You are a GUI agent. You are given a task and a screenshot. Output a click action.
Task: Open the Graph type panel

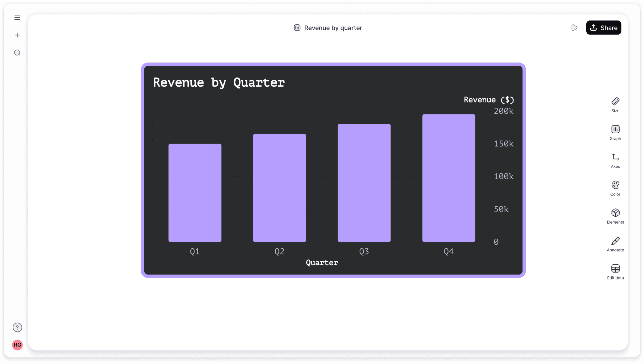coord(615,132)
